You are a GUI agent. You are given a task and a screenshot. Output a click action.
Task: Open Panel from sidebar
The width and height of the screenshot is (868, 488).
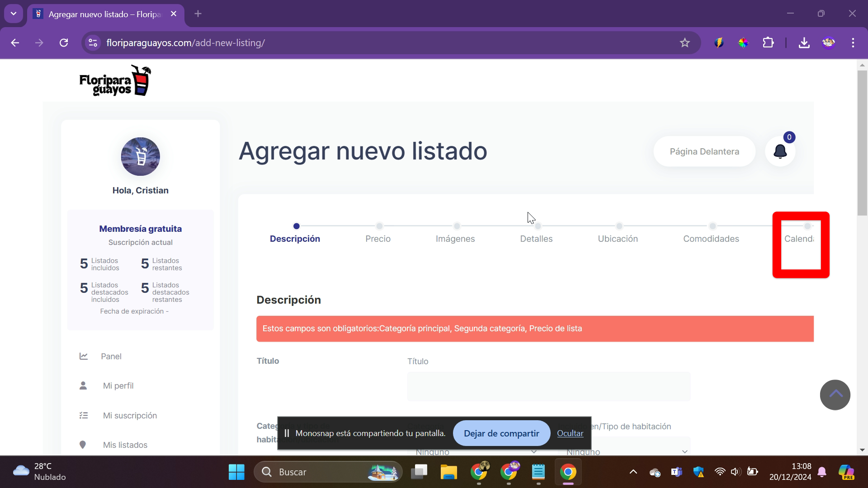pos(111,356)
